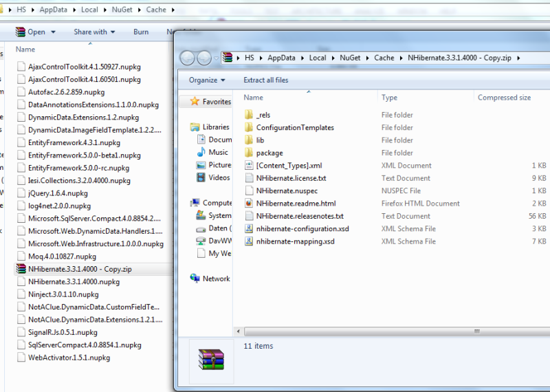The width and height of the screenshot is (550, 392).
Task: Click the horizontal scrollbar thumb in file list
Action: (397, 331)
